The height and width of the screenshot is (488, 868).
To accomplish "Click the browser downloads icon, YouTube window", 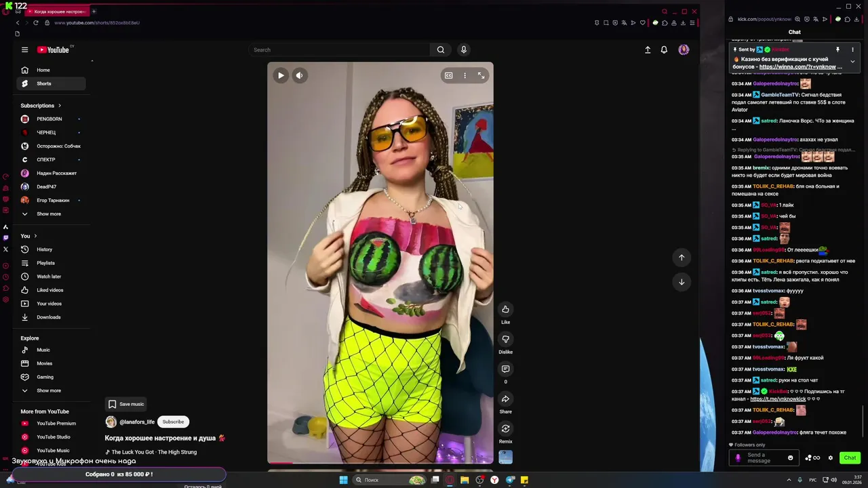I will pos(682,22).
